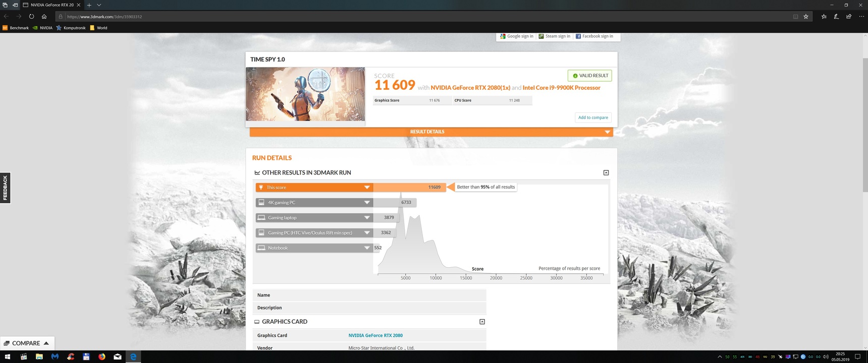
Task: Click the page vertical scrollbar
Action: point(865,125)
